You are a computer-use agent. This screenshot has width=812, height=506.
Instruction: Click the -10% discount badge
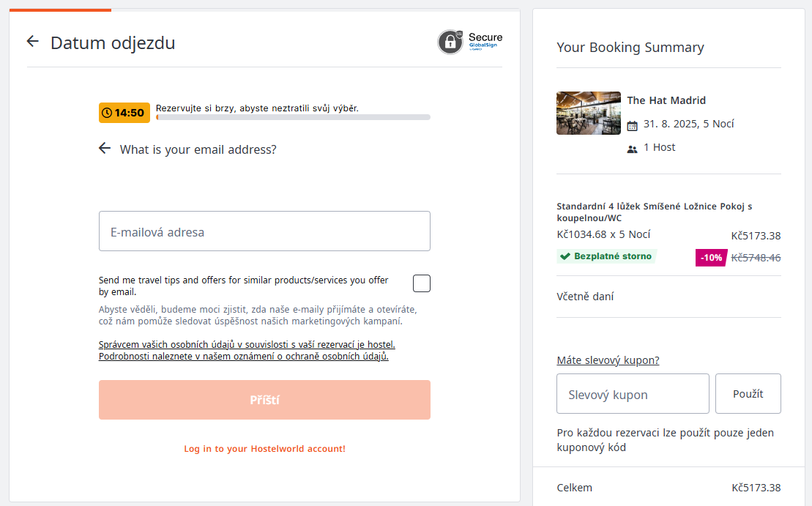coord(710,257)
